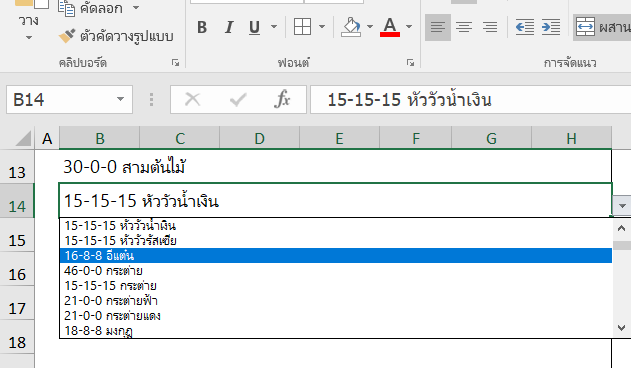
Task: Toggle Underline formatting
Action: tap(254, 27)
